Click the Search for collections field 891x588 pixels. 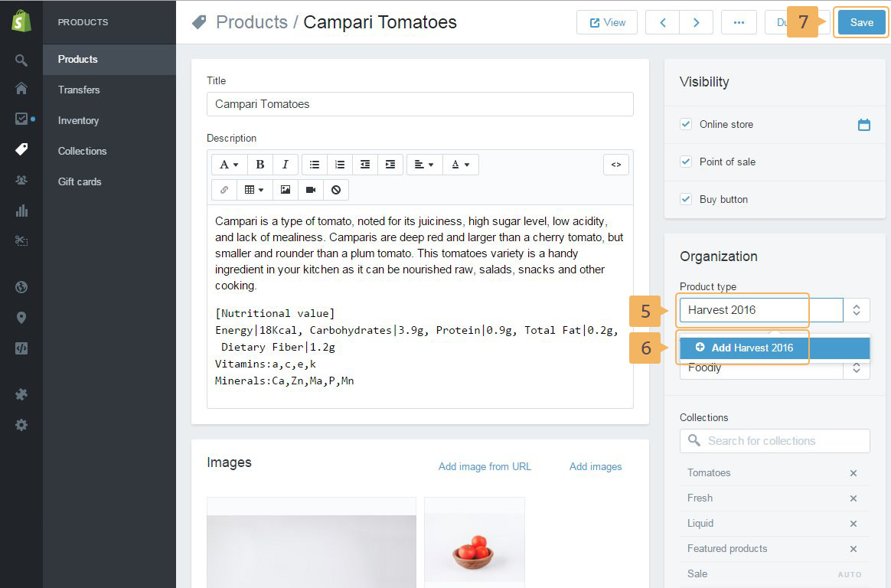click(x=775, y=441)
